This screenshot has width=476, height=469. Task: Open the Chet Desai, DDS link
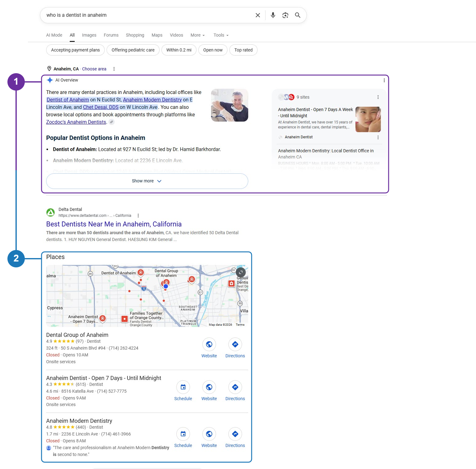(x=101, y=107)
